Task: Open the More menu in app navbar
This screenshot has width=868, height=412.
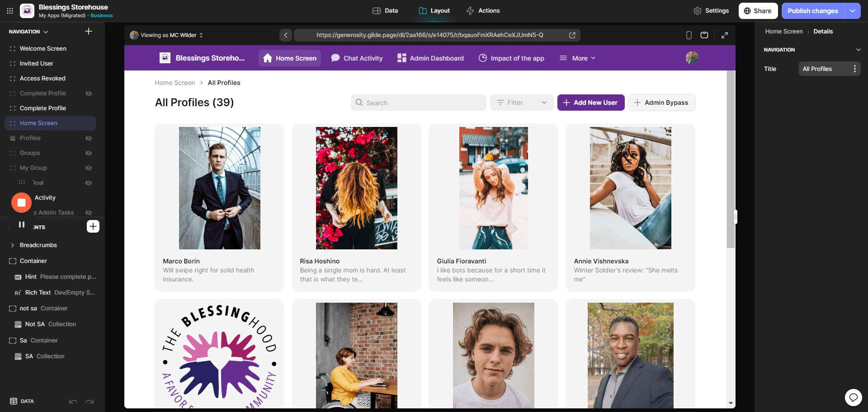Action: tap(577, 58)
